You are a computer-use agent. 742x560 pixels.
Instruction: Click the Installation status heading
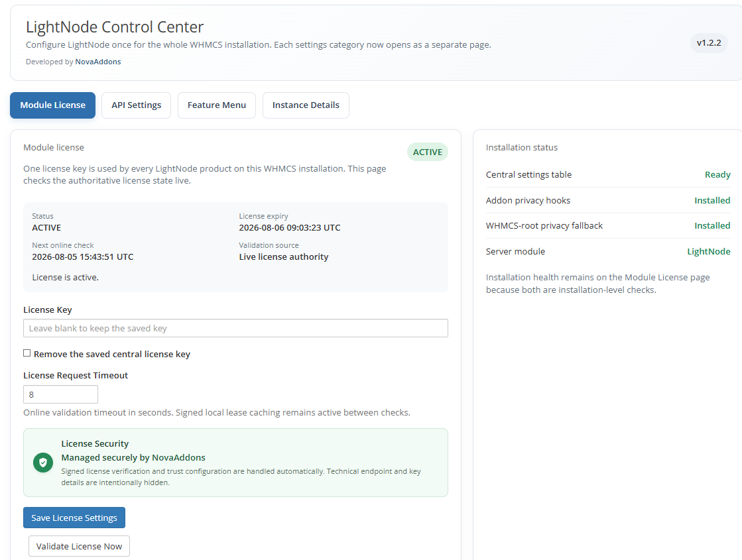pos(521,148)
